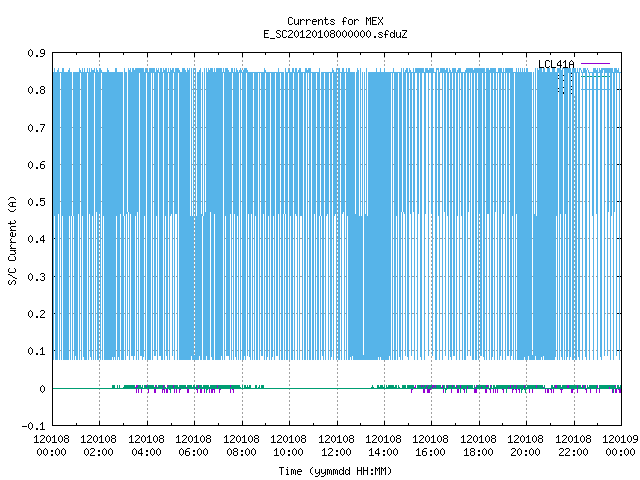
Task: Click the y-axis tick label '0.3'
Action: [36, 277]
